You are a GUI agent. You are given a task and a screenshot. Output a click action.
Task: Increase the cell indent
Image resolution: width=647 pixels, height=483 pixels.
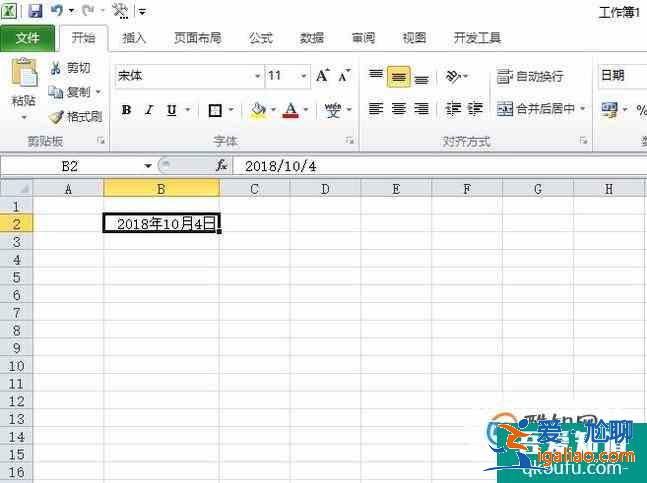pyautogui.click(x=475, y=109)
